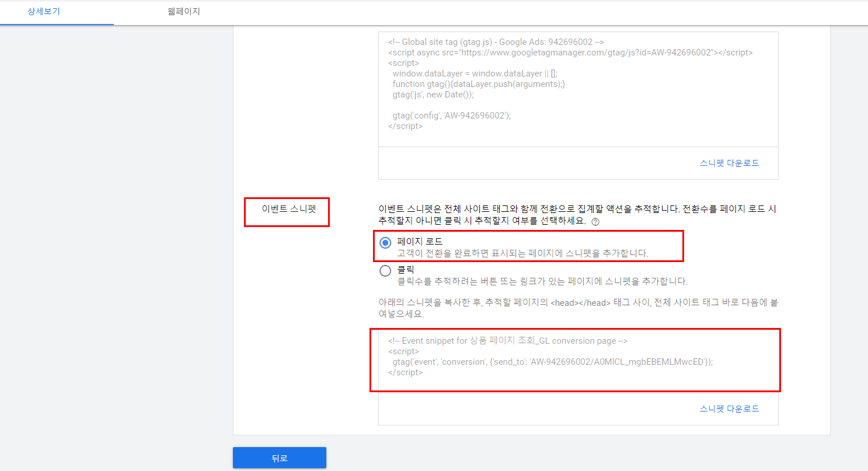Click the help question mark icon
Image resolution: width=868 pixels, height=471 pixels.
click(x=595, y=222)
